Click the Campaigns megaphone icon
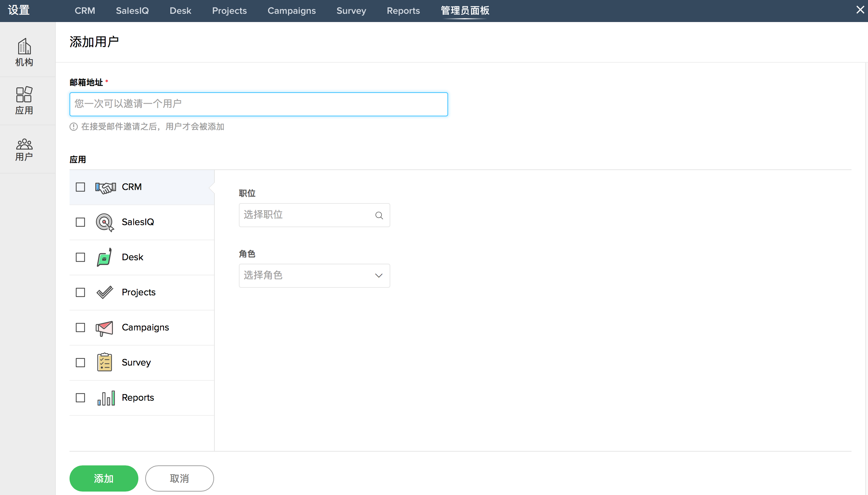The width and height of the screenshot is (868, 495). tap(104, 328)
